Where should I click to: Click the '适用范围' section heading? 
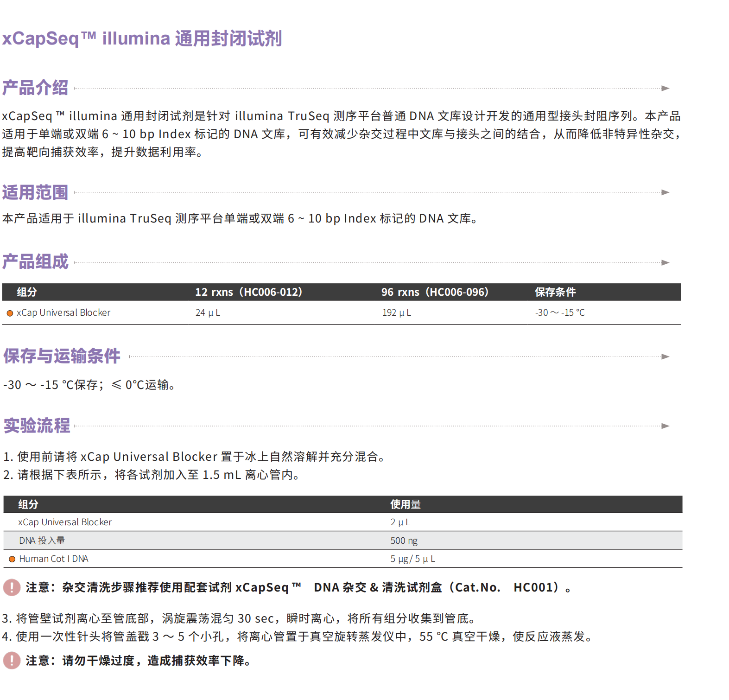coord(35,192)
